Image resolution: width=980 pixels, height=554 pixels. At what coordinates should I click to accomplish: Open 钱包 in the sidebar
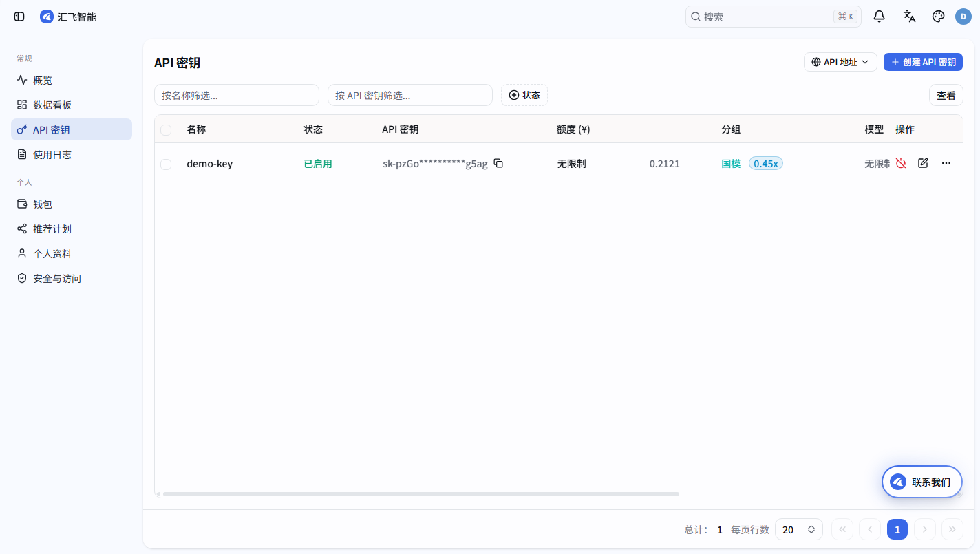pos(72,204)
